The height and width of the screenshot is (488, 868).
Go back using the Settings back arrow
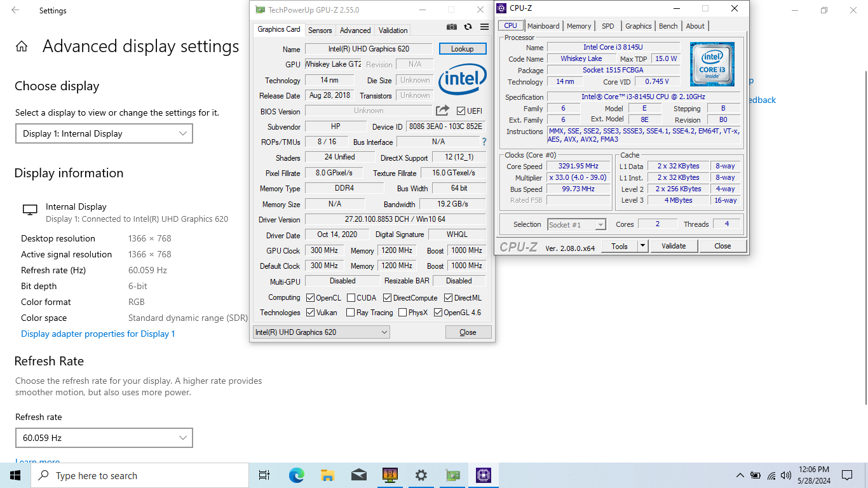pyautogui.click(x=15, y=10)
